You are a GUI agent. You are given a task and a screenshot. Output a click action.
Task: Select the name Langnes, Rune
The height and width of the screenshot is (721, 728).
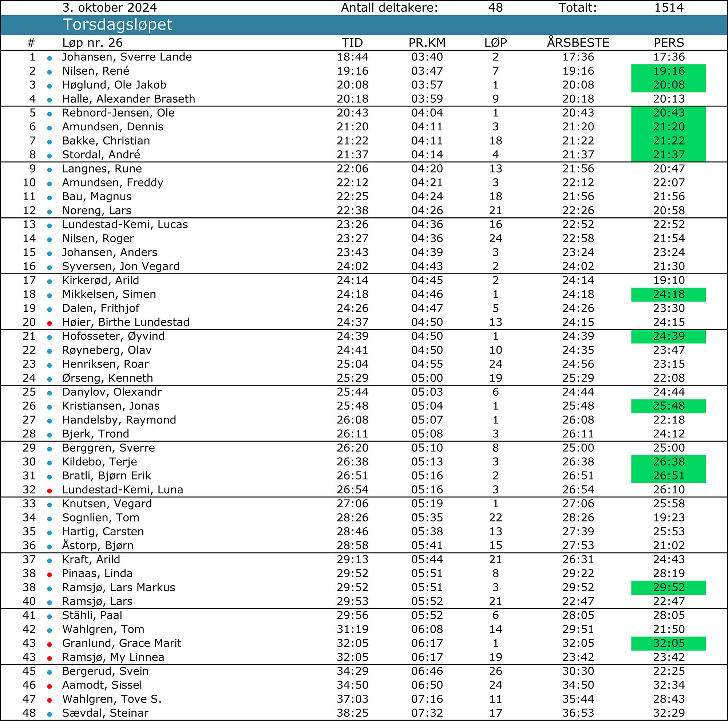click(102, 169)
